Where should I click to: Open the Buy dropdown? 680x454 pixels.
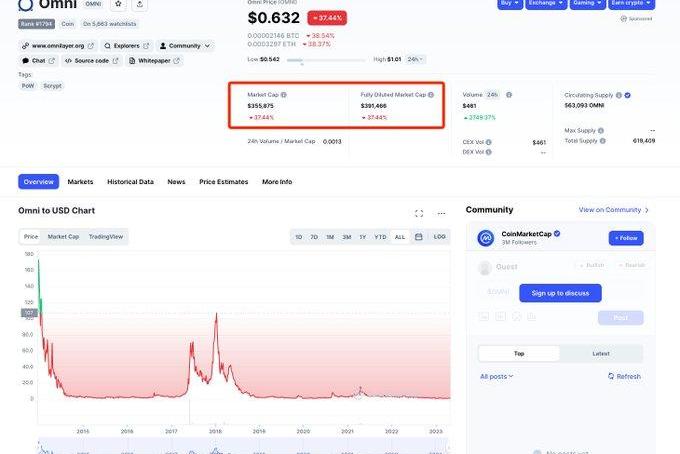click(x=510, y=3)
